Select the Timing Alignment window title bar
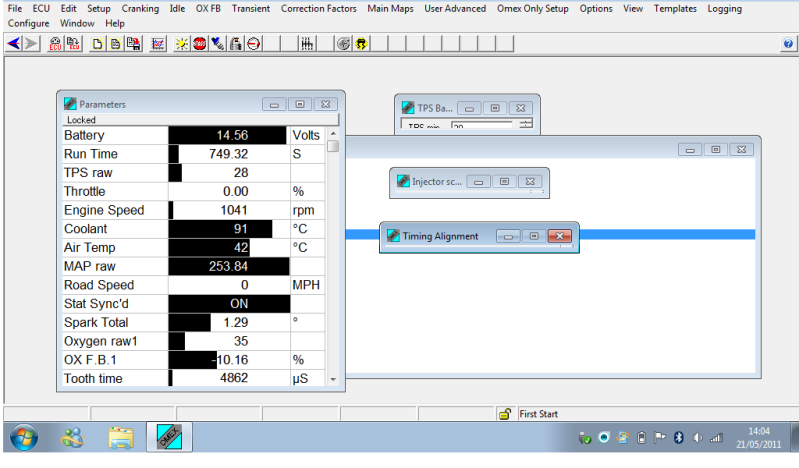The width and height of the screenshot is (799, 468). (x=440, y=236)
